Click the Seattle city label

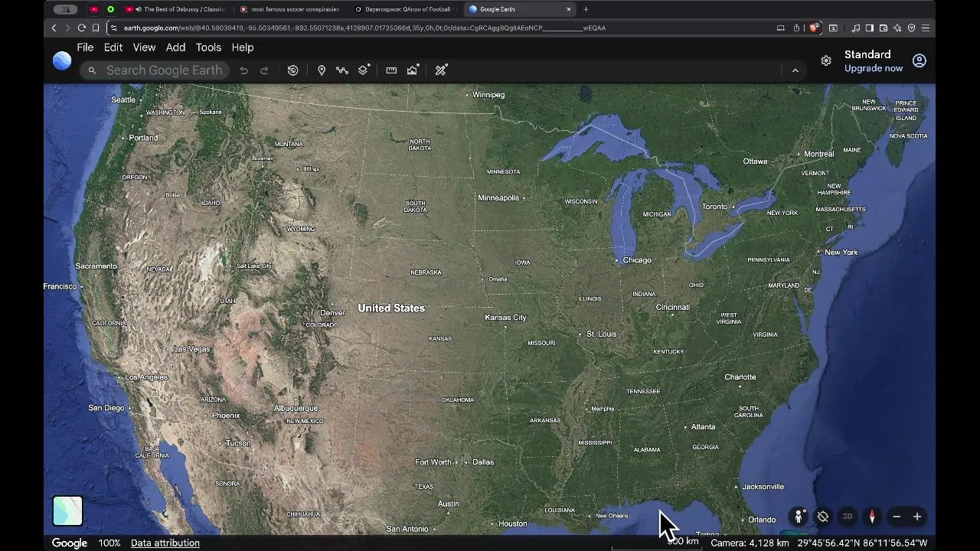coord(123,100)
